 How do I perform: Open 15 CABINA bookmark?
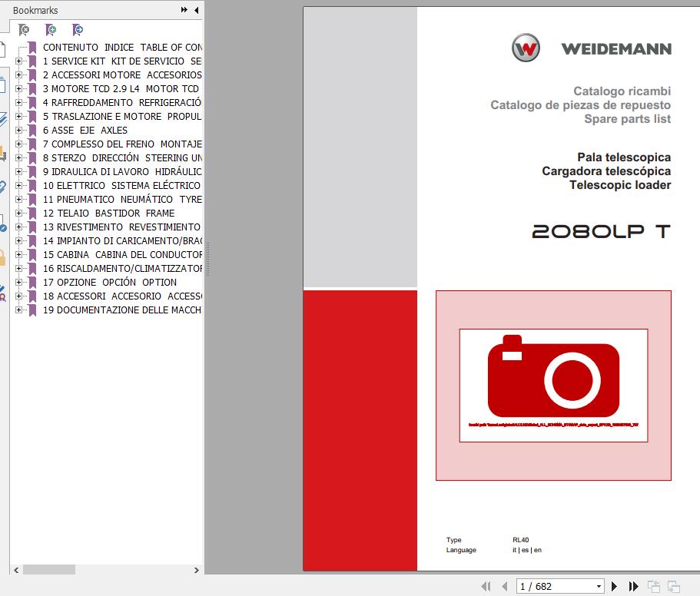click(x=122, y=255)
